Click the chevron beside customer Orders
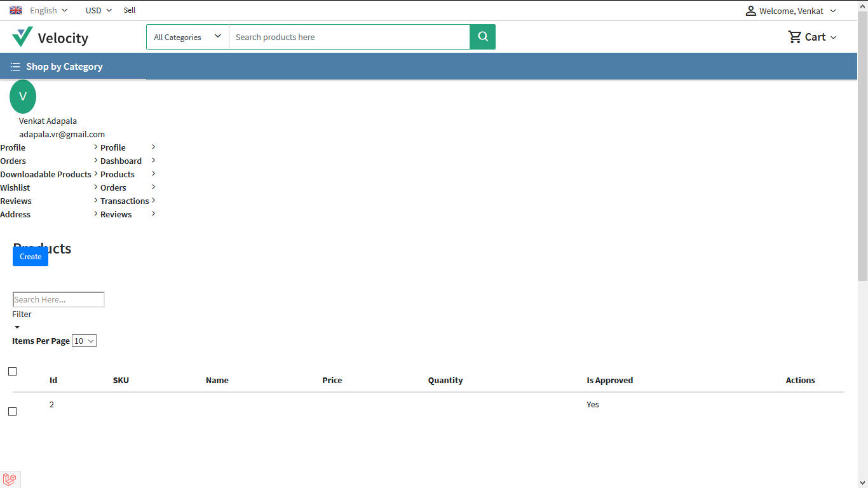868x488 pixels. click(x=96, y=160)
